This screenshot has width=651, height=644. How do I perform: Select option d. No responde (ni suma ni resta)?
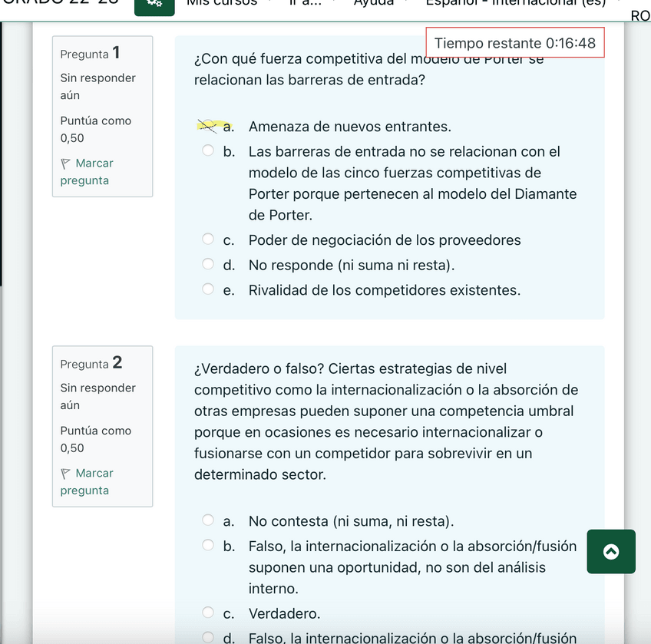[208, 263]
